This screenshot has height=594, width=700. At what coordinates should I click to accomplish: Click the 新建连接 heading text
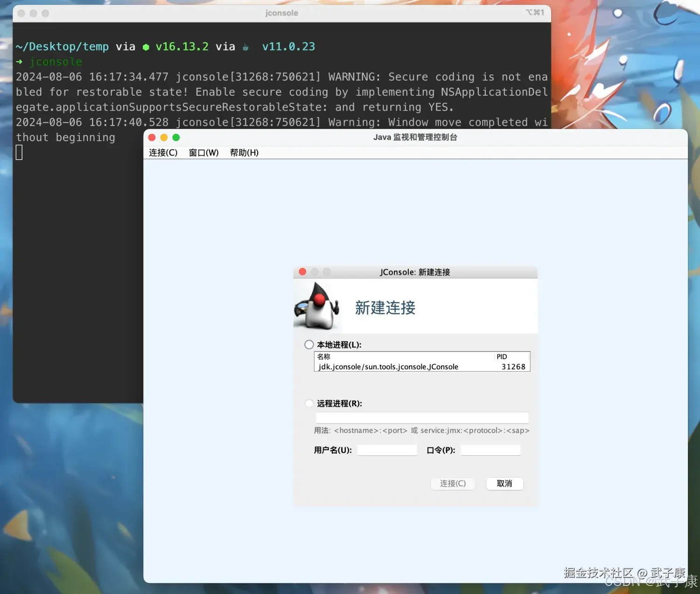coord(385,308)
